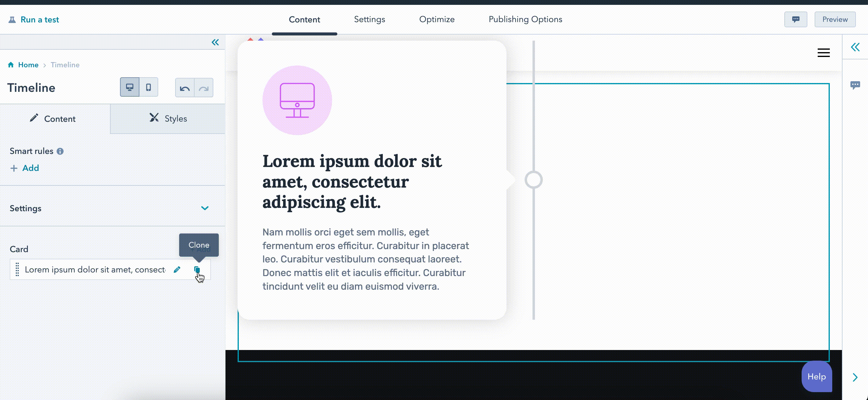This screenshot has height=400, width=868.
Task: Open the Settings top tab
Action: pos(369,19)
